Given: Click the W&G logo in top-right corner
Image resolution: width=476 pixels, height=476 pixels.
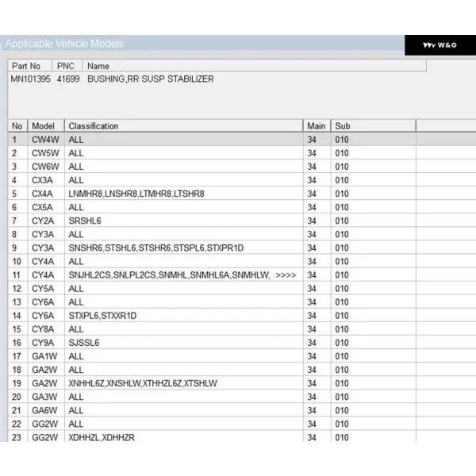Looking at the screenshot, I should coord(440,45).
